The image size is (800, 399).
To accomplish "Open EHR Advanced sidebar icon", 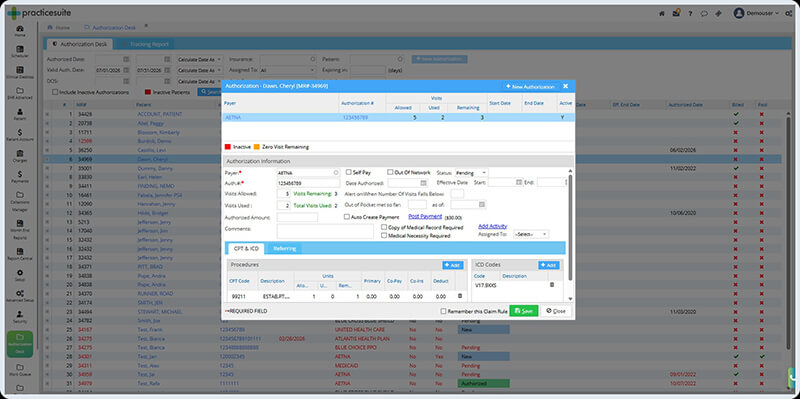I will coord(19,93).
